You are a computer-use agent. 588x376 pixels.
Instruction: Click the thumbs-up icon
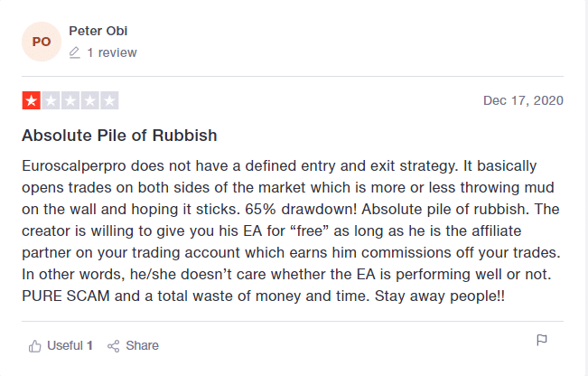[x=35, y=346]
